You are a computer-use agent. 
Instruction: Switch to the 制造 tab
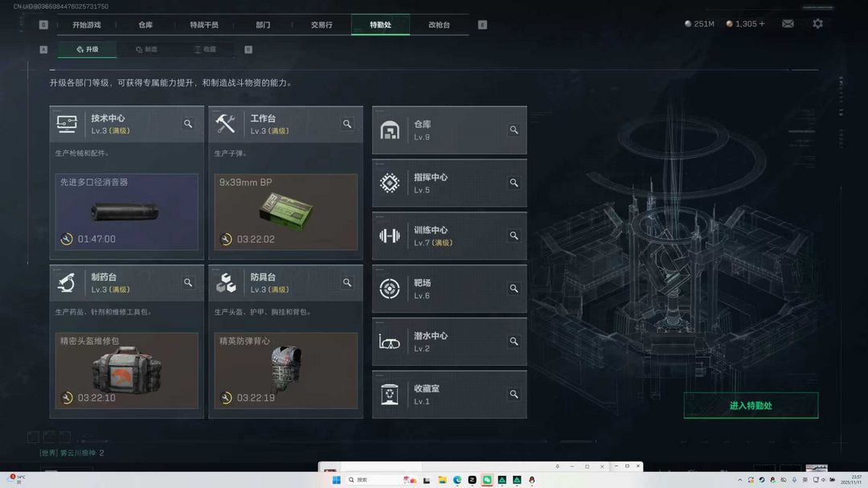coord(147,49)
